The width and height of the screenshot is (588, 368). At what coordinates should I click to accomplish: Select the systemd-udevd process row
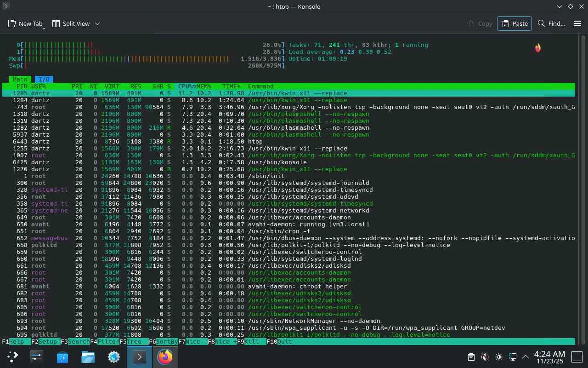click(288, 196)
